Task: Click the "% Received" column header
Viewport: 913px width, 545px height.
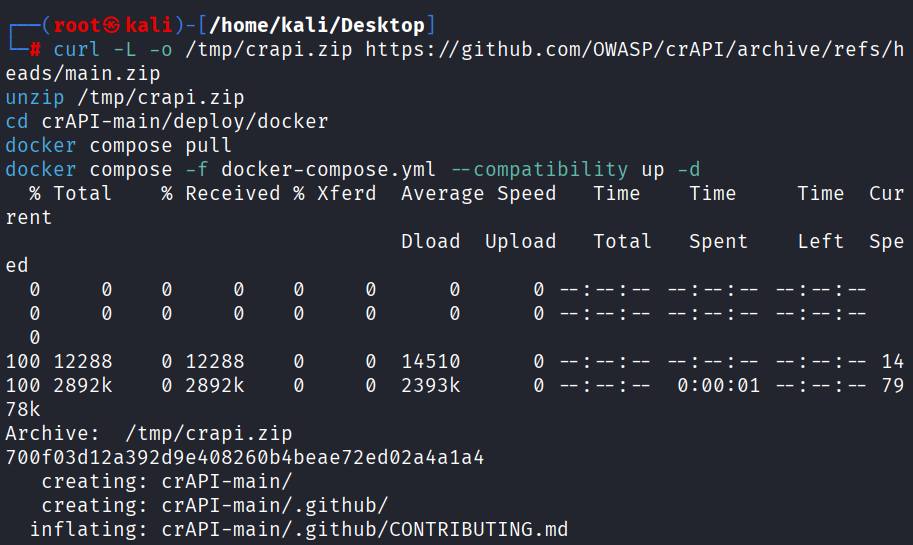Action: tap(221, 193)
